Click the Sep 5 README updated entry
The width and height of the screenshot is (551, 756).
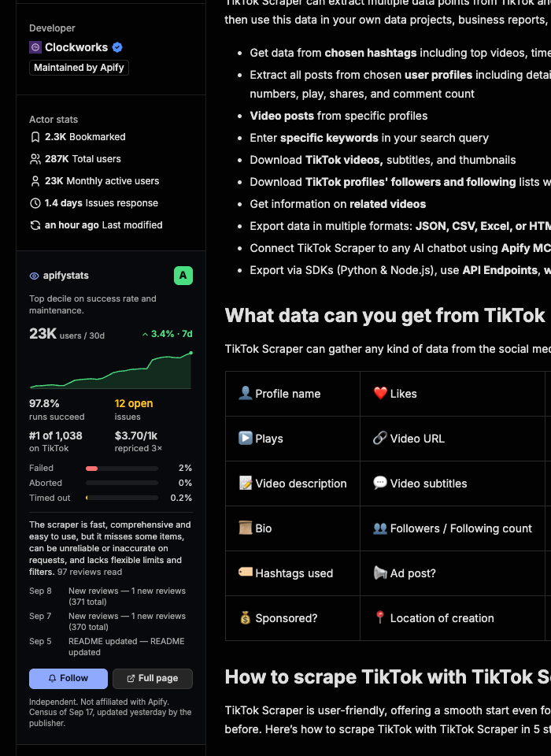pyautogui.click(x=111, y=647)
